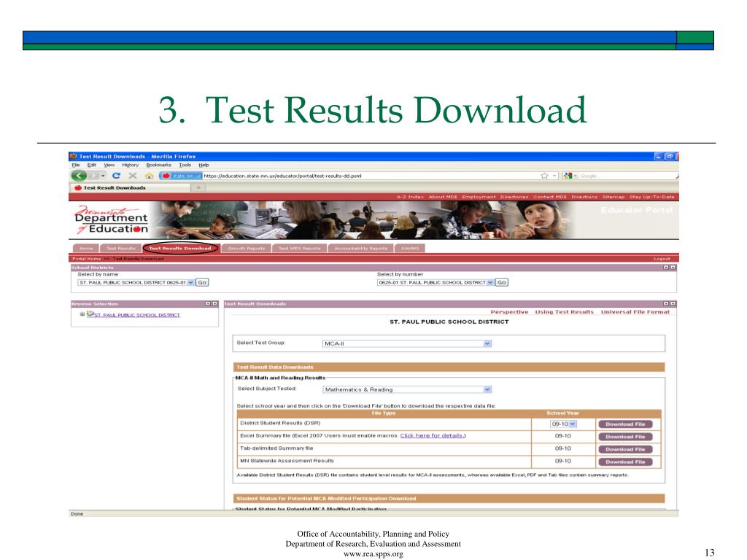Open a new tab with the plus button
The width and height of the screenshot is (747, 560).
(x=198, y=187)
